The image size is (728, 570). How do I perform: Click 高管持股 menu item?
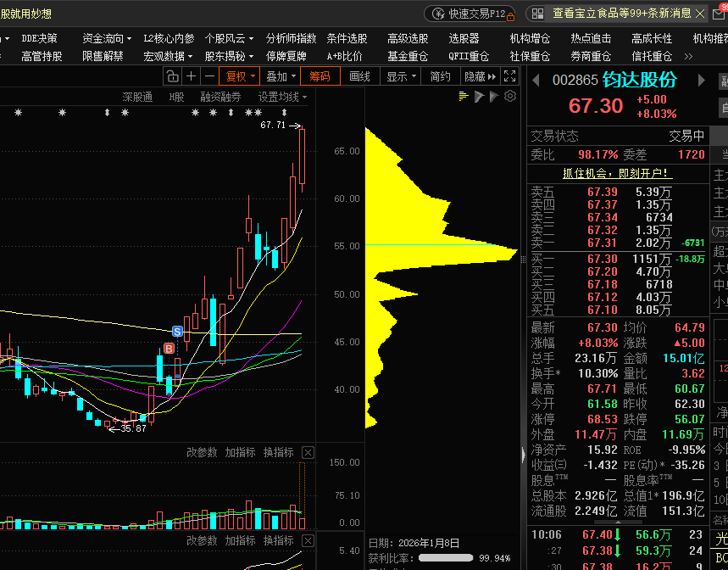(x=42, y=56)
